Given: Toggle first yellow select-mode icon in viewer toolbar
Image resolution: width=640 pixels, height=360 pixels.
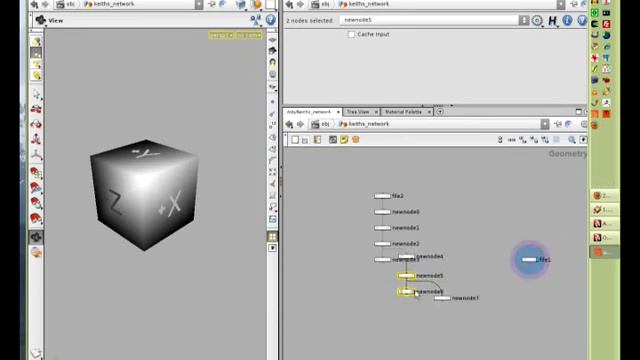Looking at the screenshot, I should coord(36,42).
